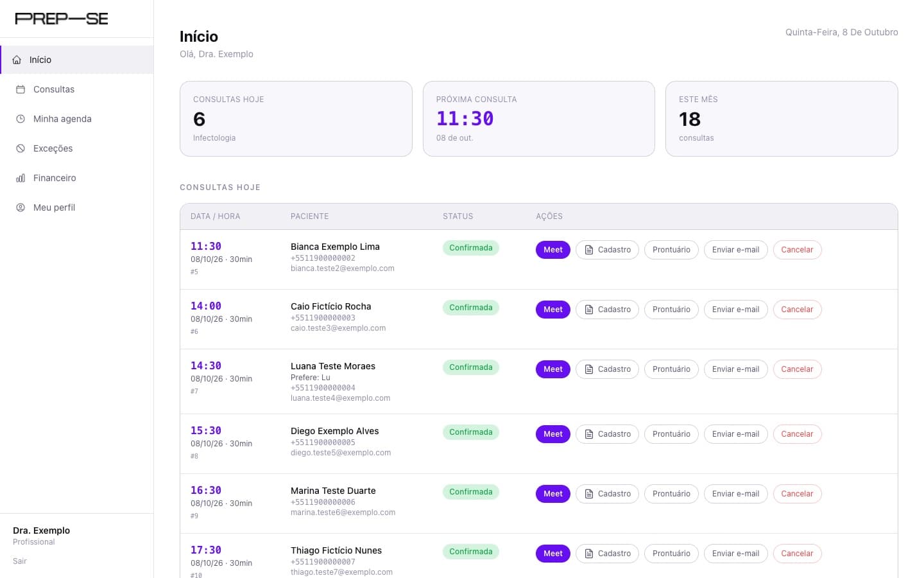The width and height of the screenshot is (924, 578).
Task: Open Meu perfil in the sidebar
Action: click(77, 207)
